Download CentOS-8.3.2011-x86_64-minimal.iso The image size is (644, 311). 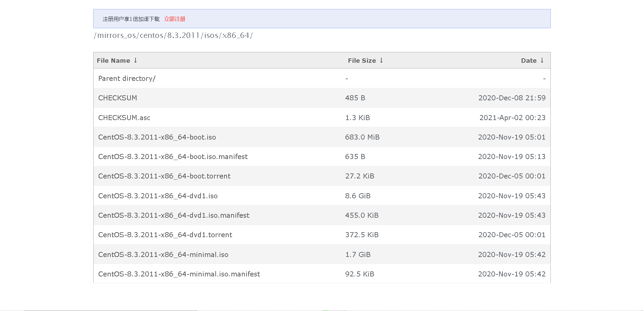163,255
